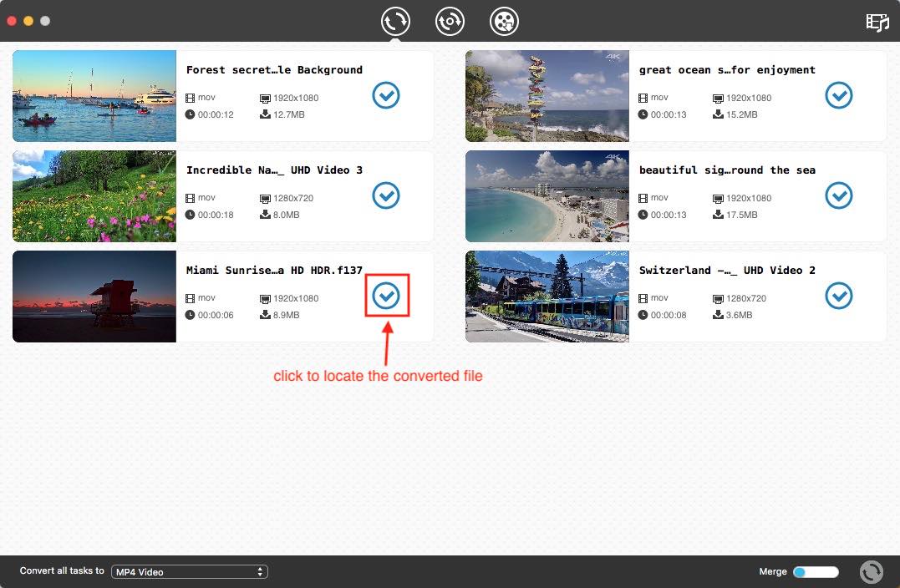900x588 pixels.
Task: Click the stepper arrows on the format selector
Action: pos(260,571)
